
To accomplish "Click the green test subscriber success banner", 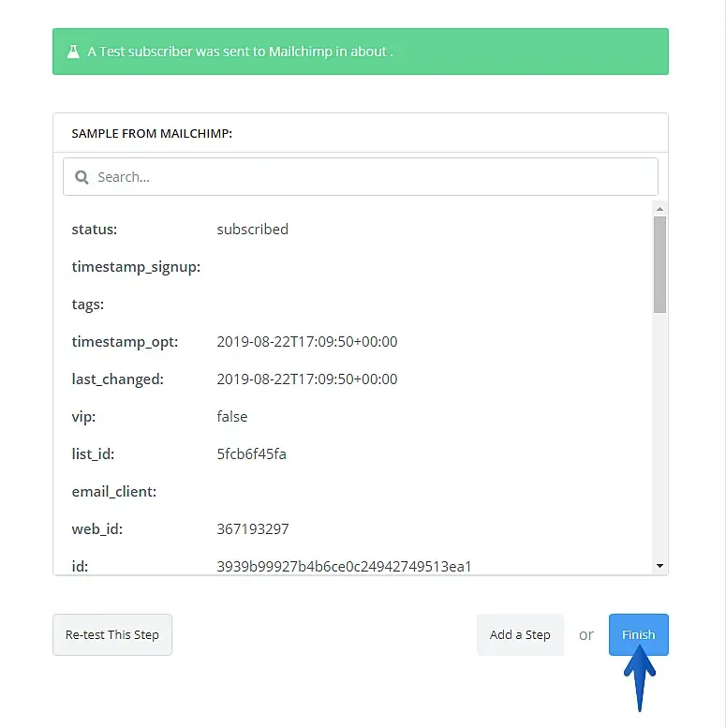I will (361, 52).
